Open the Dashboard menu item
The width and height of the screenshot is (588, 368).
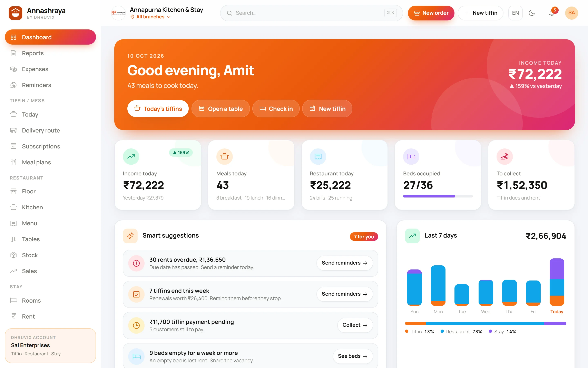tap(50, 37)
